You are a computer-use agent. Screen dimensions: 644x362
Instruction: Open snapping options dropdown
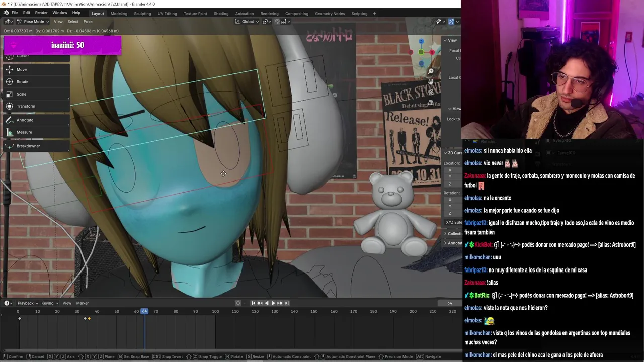pos(285,22)
